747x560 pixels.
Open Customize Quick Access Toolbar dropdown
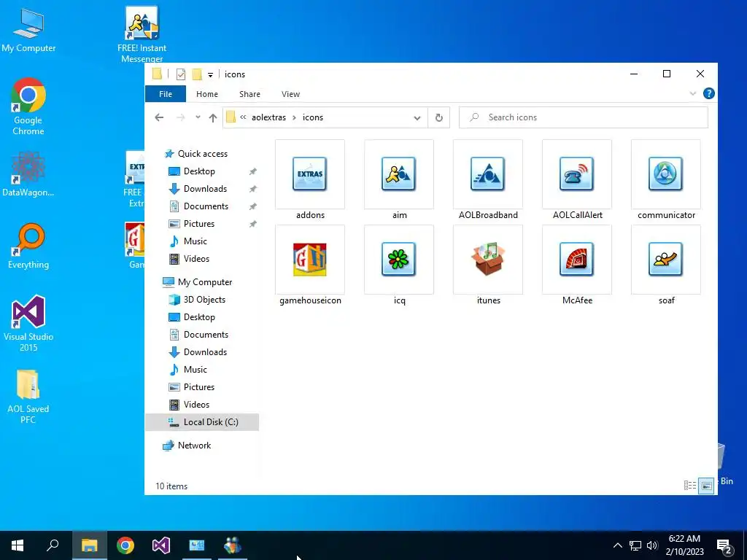point(210,75)
